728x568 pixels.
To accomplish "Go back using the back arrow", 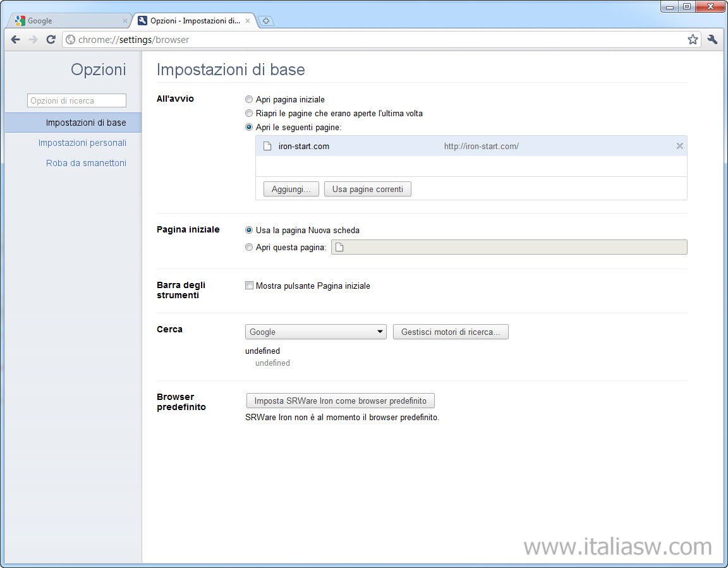I will (x=15, y=39).
